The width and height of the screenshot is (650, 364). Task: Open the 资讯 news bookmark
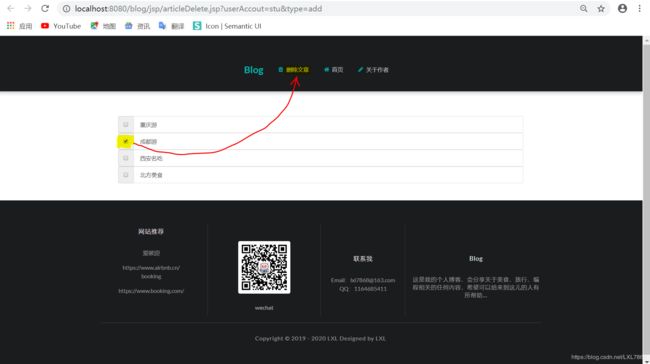pos(138,26)
